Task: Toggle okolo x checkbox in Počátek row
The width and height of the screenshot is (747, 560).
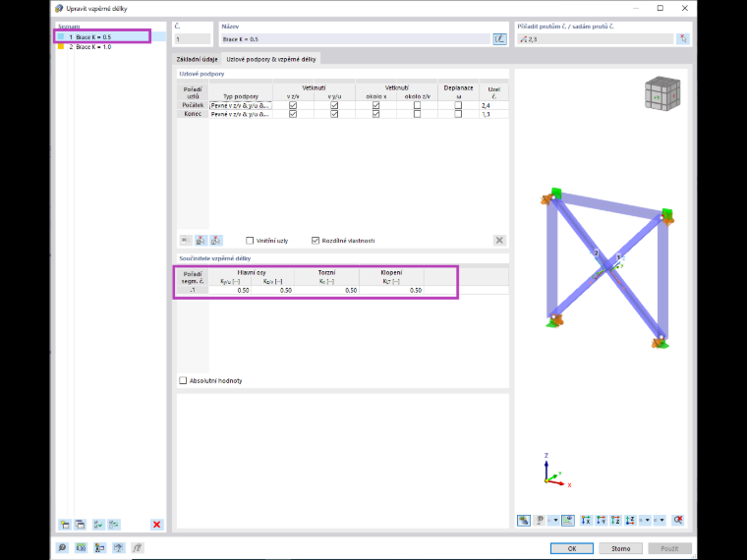Action: [375, 105]
